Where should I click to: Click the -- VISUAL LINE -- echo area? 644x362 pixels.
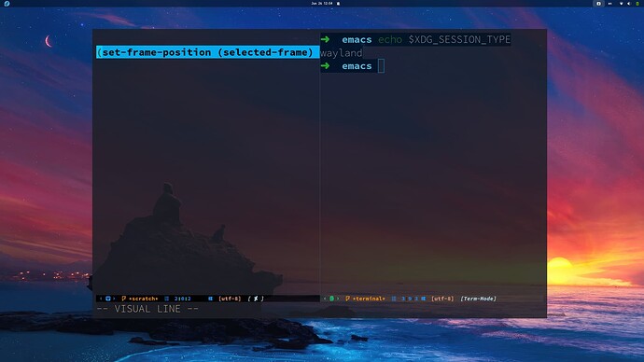(x=147, y=309)
